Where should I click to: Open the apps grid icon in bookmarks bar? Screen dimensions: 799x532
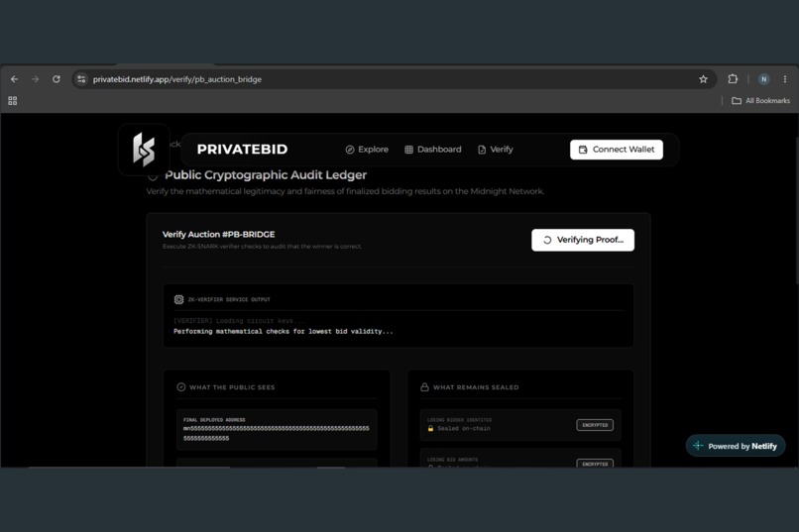pos(13,101)
